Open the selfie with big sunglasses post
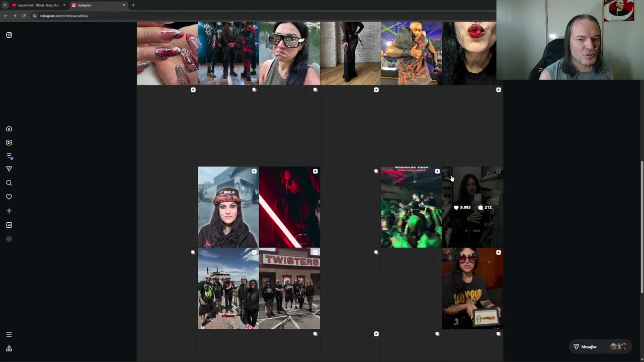 [x=289, y=53]
